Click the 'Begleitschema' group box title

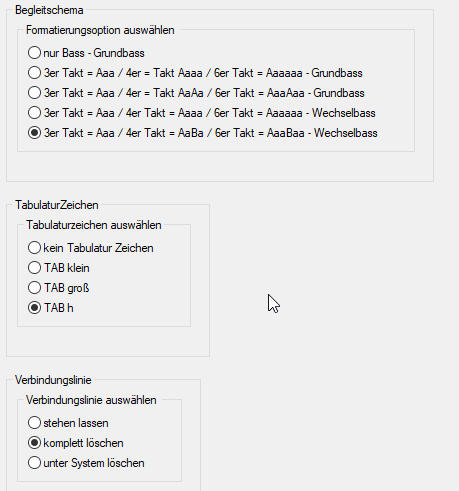(x=49, y=10)
